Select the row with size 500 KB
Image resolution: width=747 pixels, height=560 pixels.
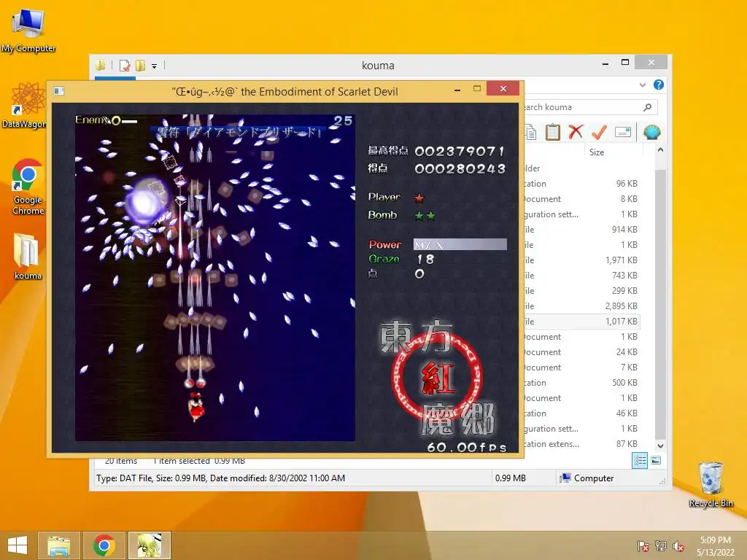[581, 382]
